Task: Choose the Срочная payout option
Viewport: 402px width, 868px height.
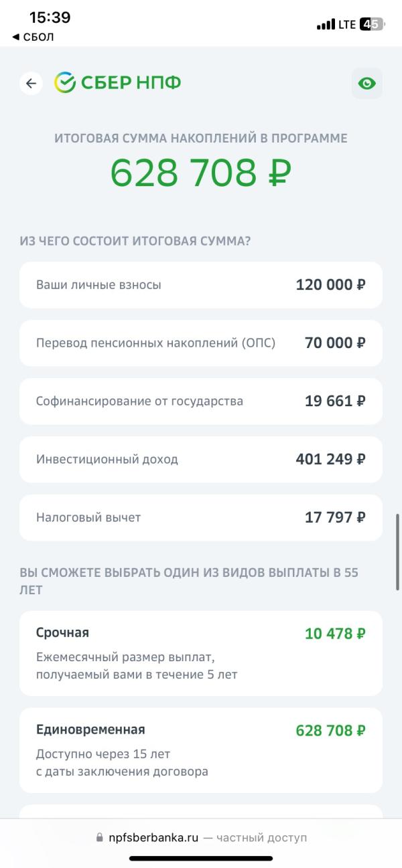Action: coord(201,653)
